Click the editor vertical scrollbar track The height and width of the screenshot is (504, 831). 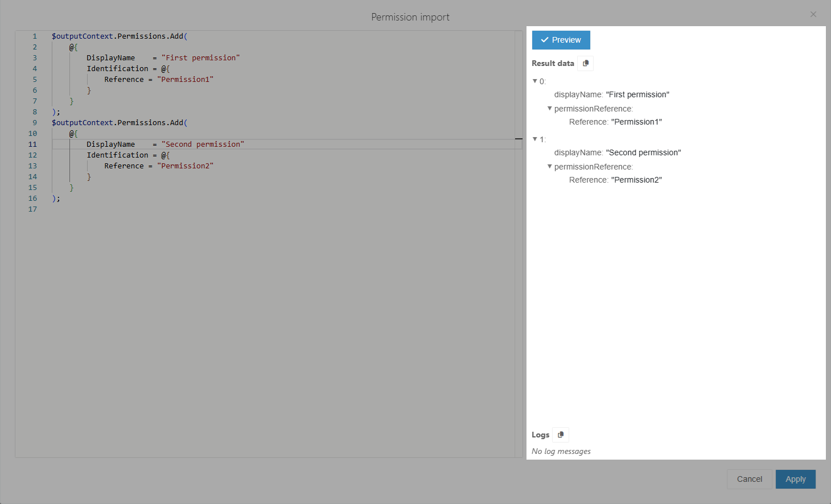tap(519, 284)
